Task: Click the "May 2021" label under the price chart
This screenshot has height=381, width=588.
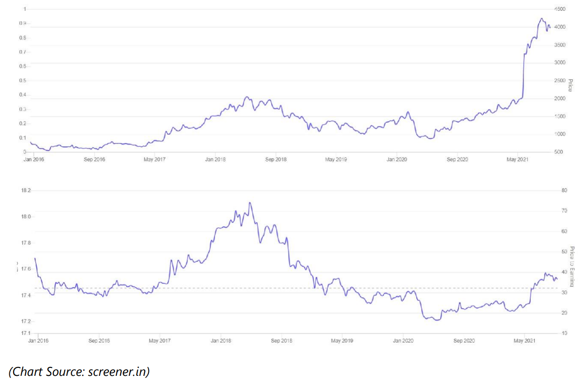Action: pyautogui.click(x=518, y=160)
